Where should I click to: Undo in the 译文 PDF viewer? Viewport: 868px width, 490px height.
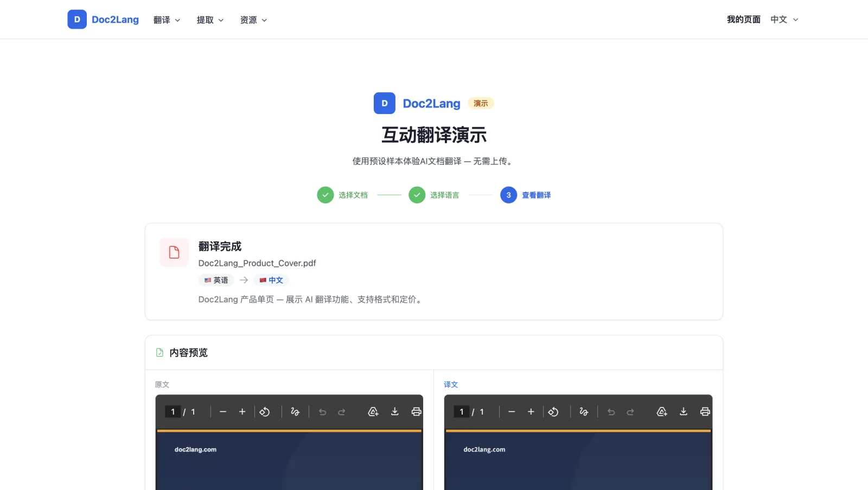coord(611,412)
